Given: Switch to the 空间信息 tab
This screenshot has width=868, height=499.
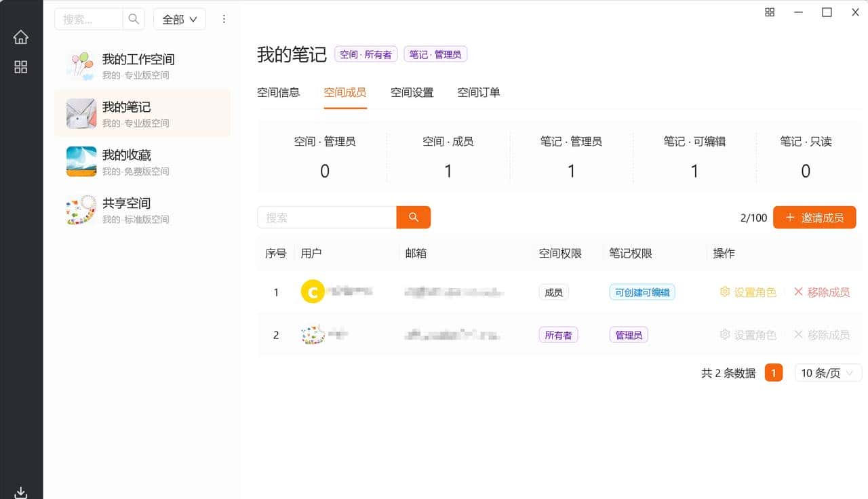Looking at the screenshot, I should coord(279,92).
